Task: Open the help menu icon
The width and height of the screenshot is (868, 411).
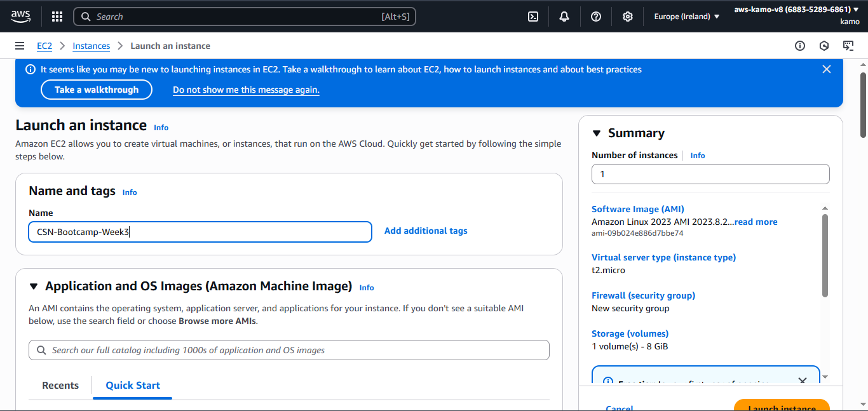Action: point(596,16)
